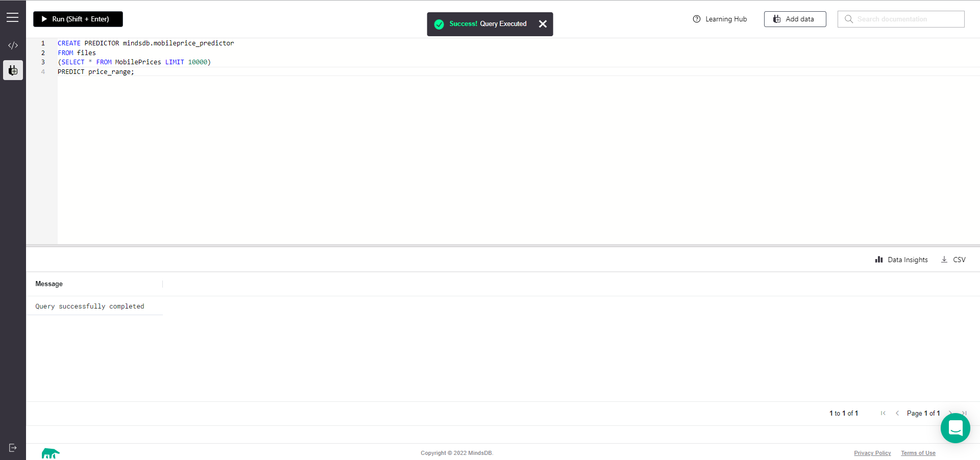The height and width of the screenshot is (460, 980).
Task: Open the Terms of Use link
Action: pos(918,453)
